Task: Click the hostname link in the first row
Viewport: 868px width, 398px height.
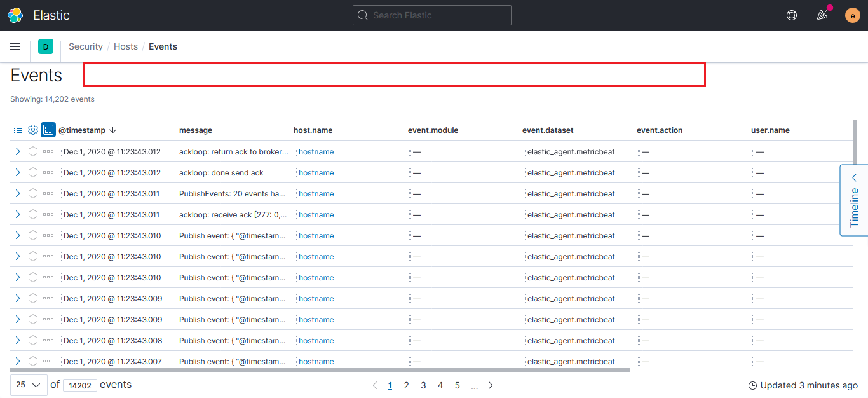Action: (316, 151)
